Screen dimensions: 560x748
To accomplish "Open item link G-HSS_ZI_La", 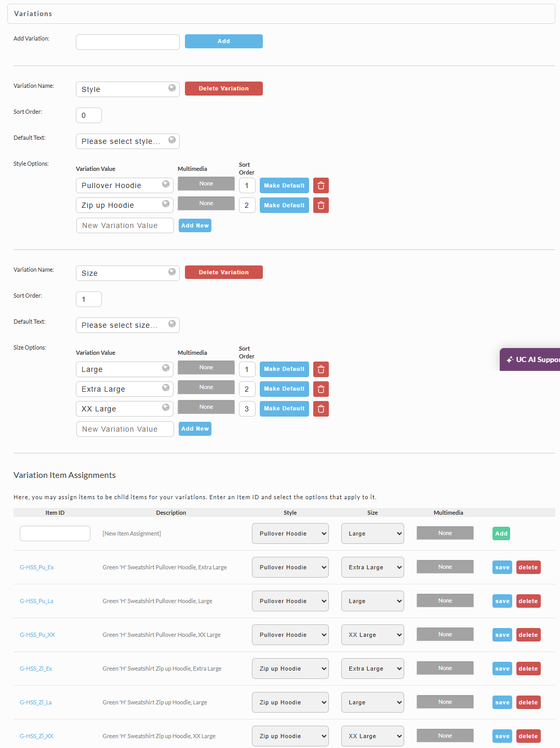I will pyautogui.click(x=36, y=702).
